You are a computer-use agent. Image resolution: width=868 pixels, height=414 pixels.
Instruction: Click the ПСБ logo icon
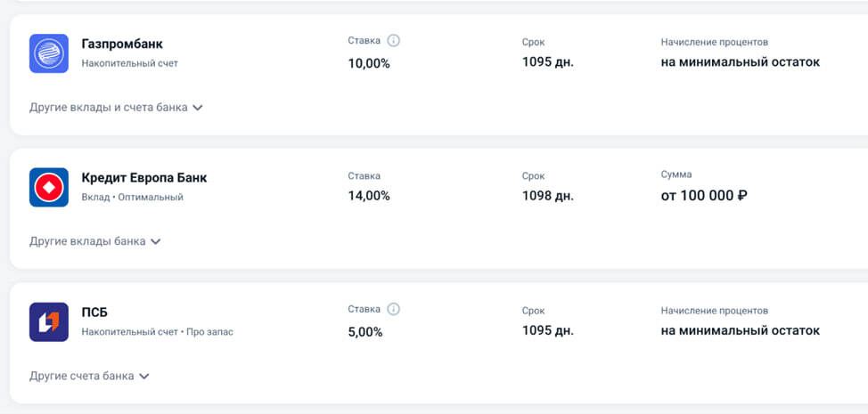(x=49, y=321)
